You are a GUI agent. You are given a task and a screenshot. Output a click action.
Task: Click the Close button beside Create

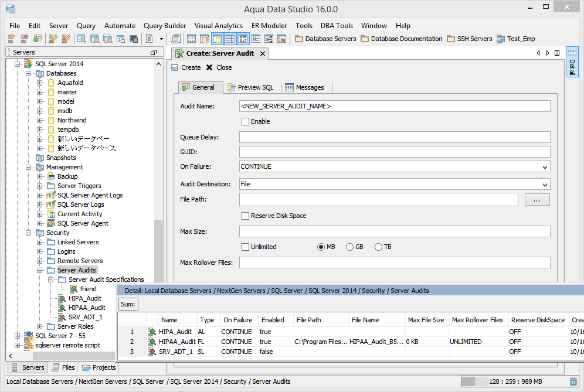pos(219,67)
